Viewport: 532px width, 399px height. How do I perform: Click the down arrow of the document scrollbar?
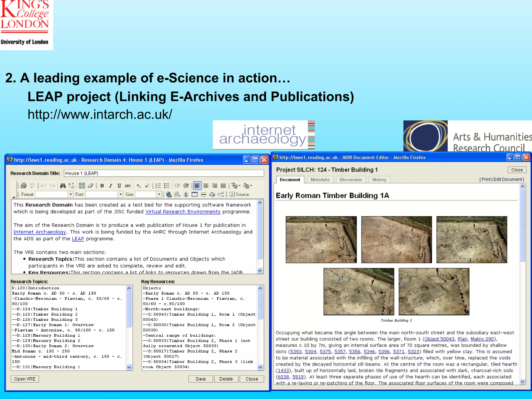pos(523,382)
